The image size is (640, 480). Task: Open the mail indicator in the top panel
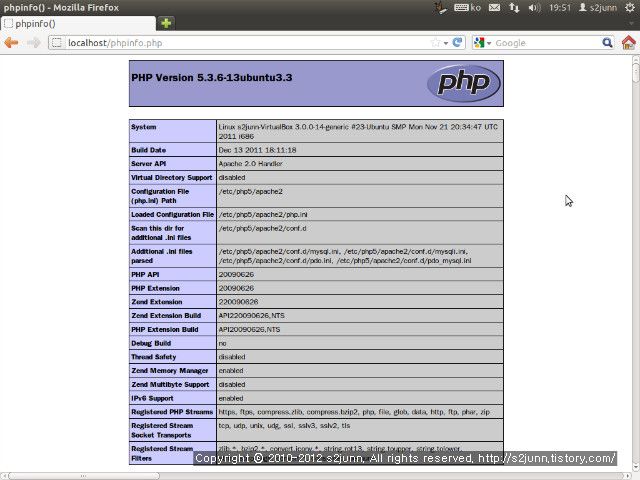coord(494,7)
